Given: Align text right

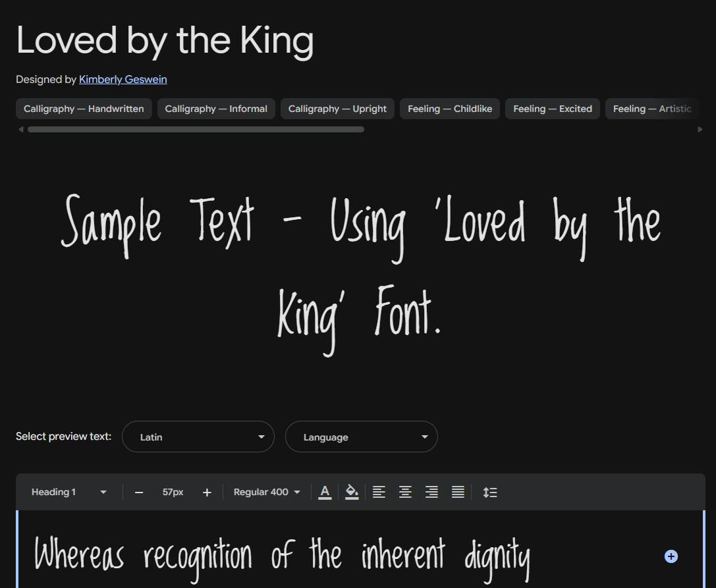Looking at the screenshot, I should tap(431, 492).
